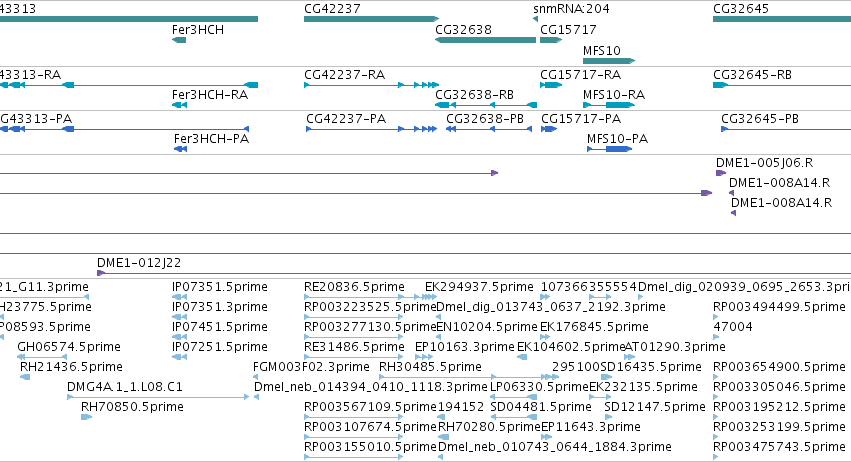The height and width of the screenshot is (462, 851).
Task: Select the RP003107674.5prime EST label
Action: pyautogui.click(x=370, y=427)
